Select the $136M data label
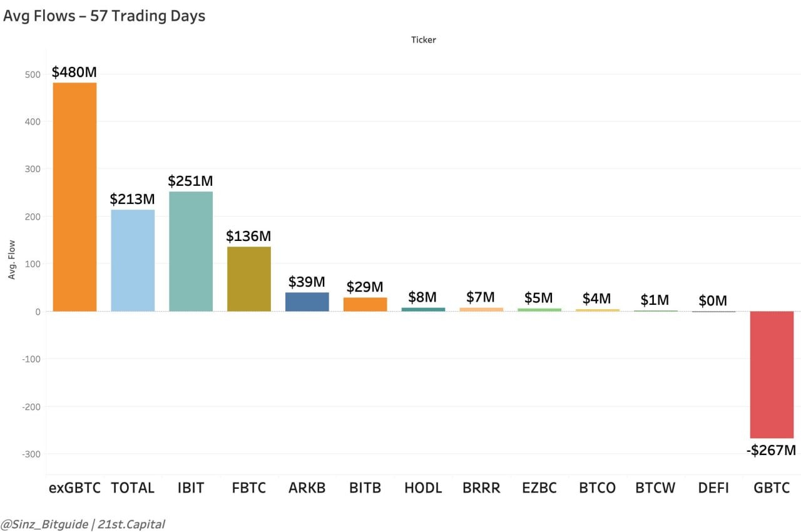 (248, 237)
